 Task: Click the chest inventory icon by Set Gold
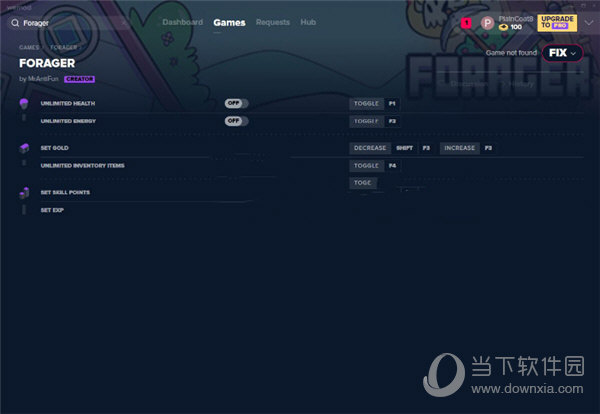click(24, 148)
